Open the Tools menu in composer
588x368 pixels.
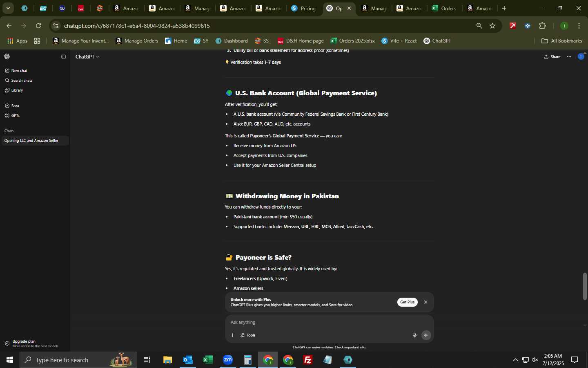tap(248, 335)
